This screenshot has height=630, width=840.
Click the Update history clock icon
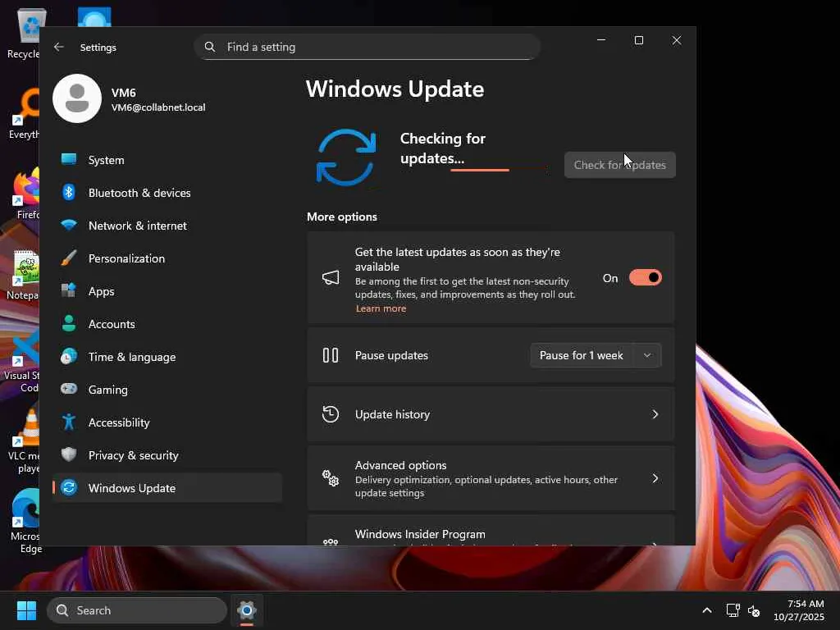[331, 414]
